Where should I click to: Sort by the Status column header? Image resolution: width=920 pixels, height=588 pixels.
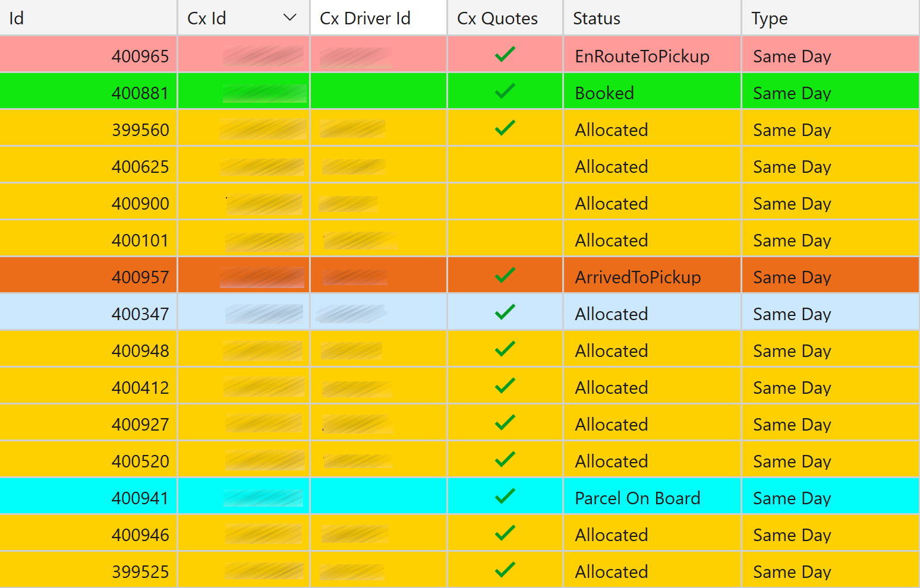596,18
